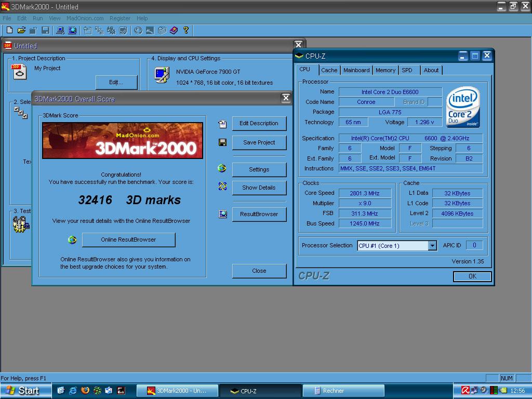Image resolution: width=532 pixels, height=399 pixels.
Task: Click the floppy disk icon beside Save Project
Action: pos(222,142)
